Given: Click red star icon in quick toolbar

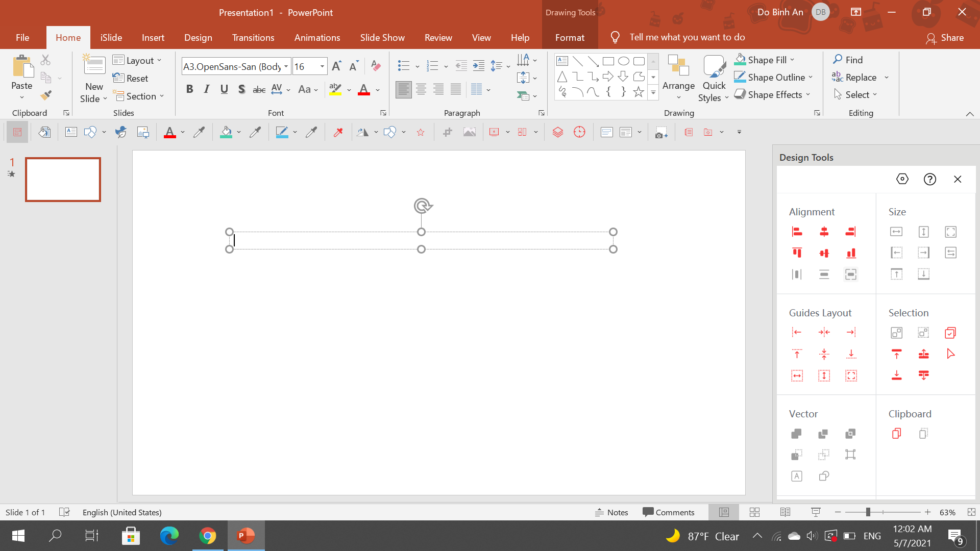Looking at the screenshot, I should click(x=421, y=132).
